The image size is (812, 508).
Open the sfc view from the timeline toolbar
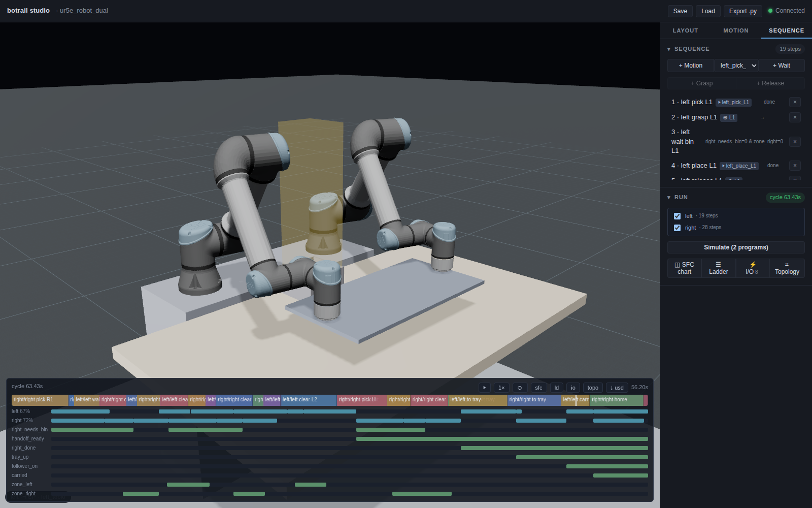click(538, 388)
